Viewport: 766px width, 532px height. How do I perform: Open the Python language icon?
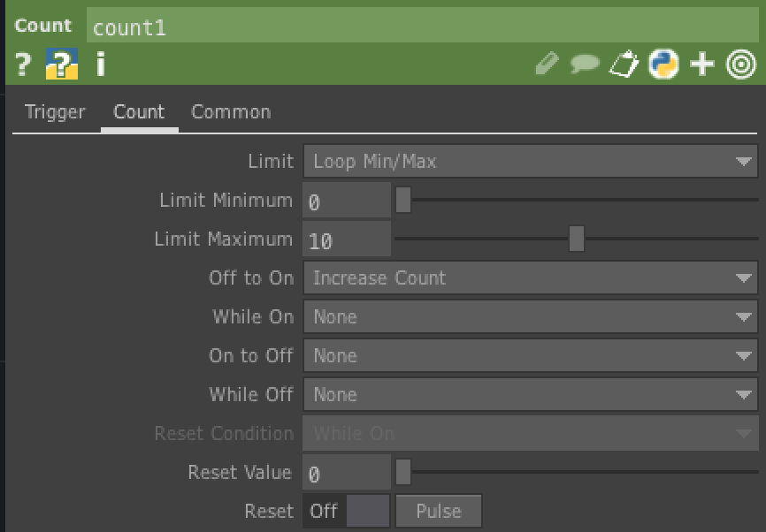coord(663,65)
